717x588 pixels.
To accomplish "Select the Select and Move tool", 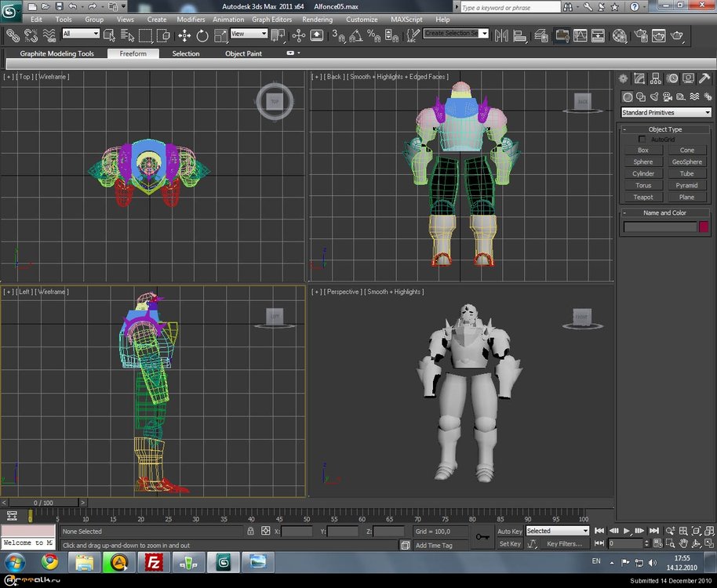I will (184, 35).
